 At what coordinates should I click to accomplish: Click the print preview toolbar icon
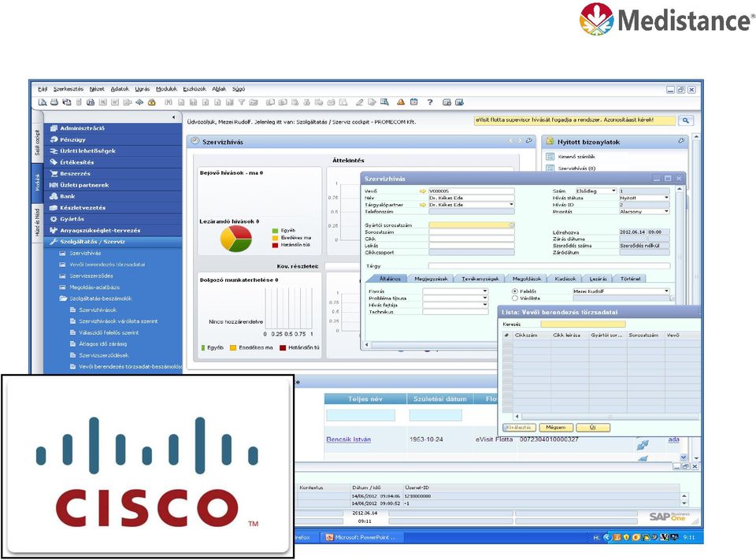point(43,102)
